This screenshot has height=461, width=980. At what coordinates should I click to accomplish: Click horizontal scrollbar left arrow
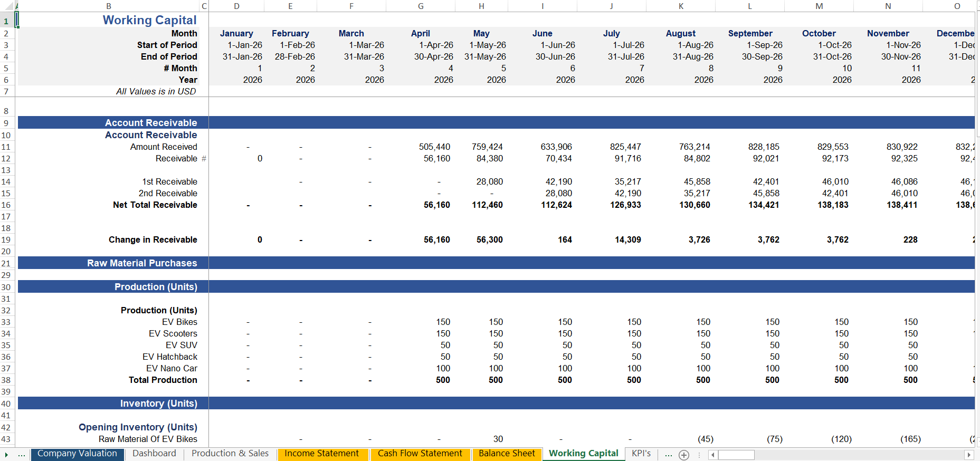pos(713,455)
